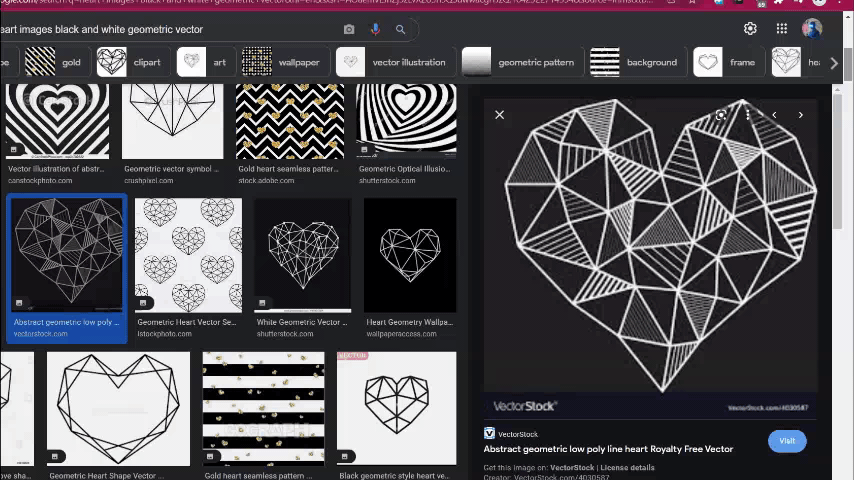This screenshot has height=480, width=854.
Task: Click product badge on selected vectorstock thumbnail
Action: (19, 303)
